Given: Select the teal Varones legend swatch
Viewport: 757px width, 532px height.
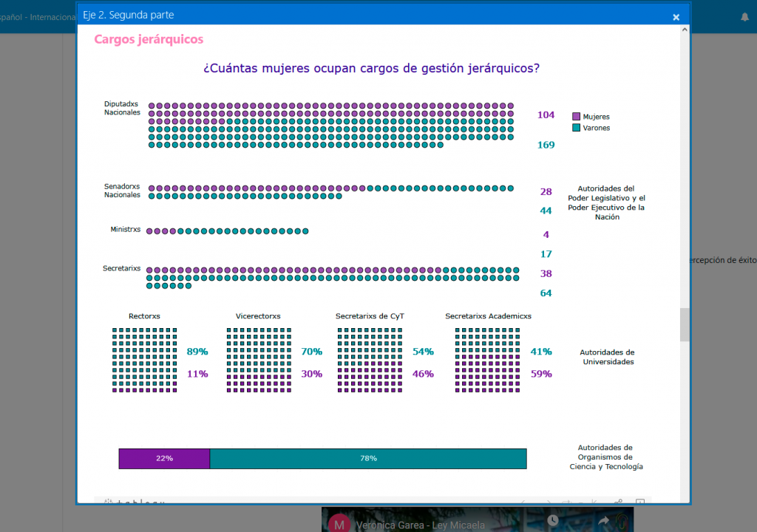Looking at the screenshot, I should tap(576, 128).
